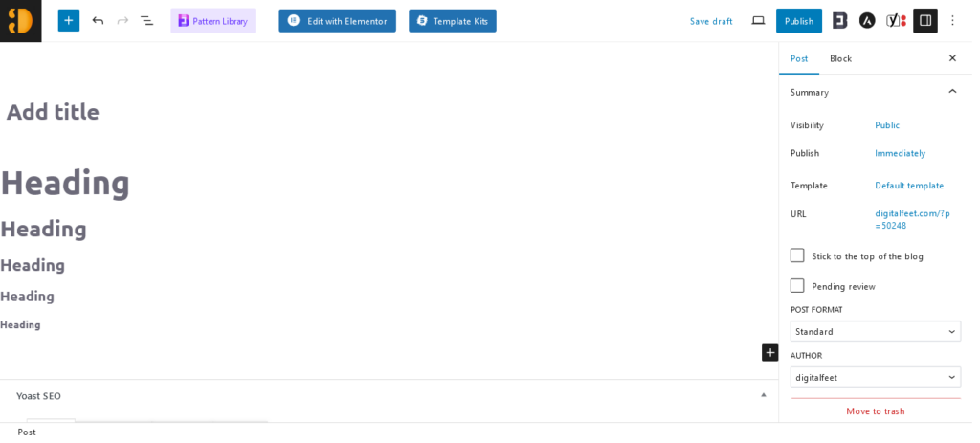Image resolution: width=980 pixels, height=443 pixels.
Task: Open the Essential Blocks icon panel
Action: tap(840, 21)
